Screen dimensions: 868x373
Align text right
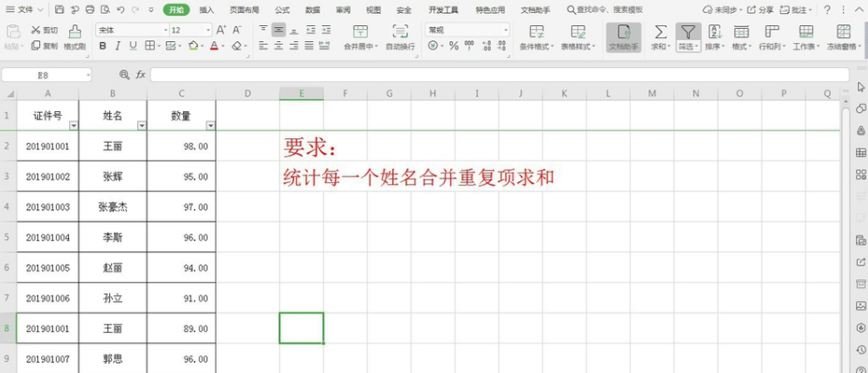click(294, 46)
